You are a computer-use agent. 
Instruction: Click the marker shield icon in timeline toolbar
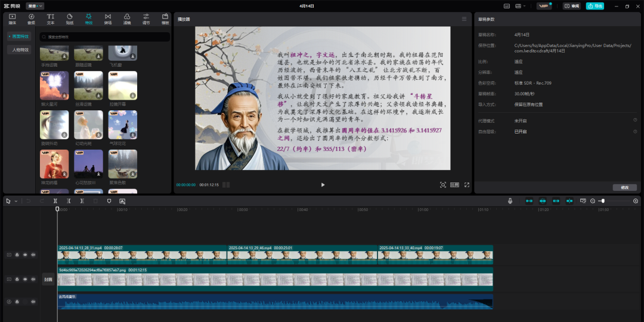[x=109, y=201]
